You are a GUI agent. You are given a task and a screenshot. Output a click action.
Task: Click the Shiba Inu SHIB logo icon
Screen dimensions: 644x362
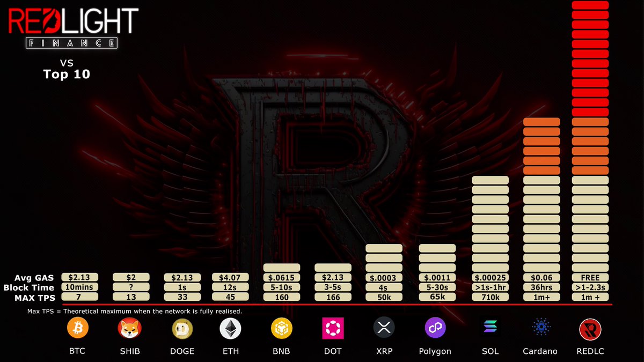coord(129,328)
